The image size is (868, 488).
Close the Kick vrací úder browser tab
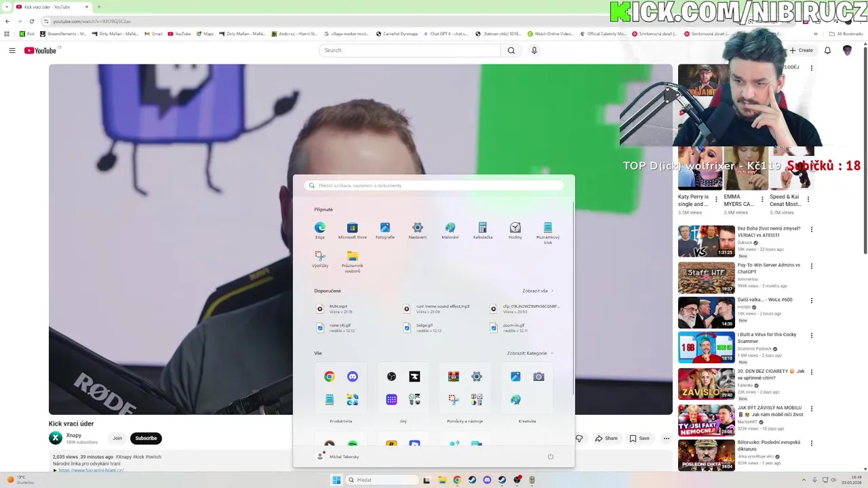click(x=87, y=7)
